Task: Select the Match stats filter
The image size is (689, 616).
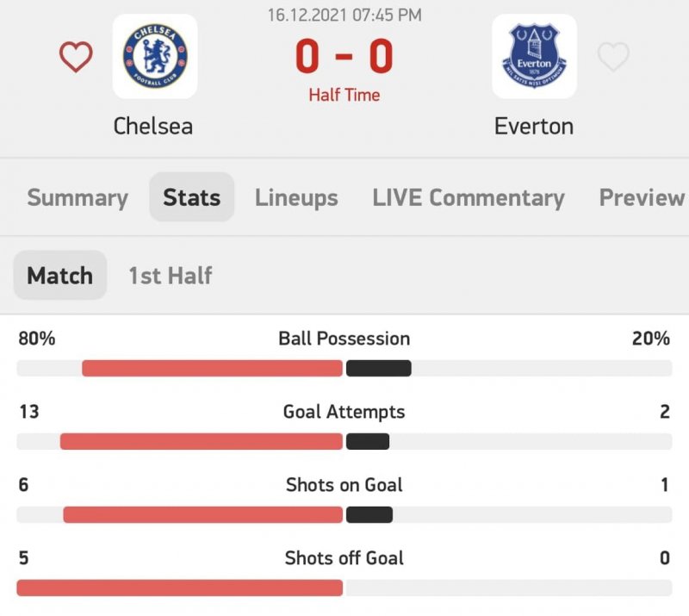Action: click(x=59, y=276)
